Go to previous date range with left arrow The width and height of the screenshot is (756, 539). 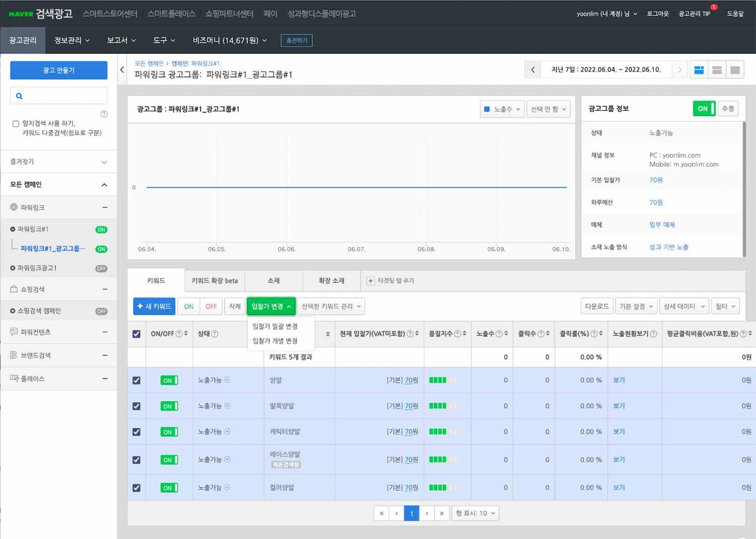pyautogui.click(x=533, y=70)
